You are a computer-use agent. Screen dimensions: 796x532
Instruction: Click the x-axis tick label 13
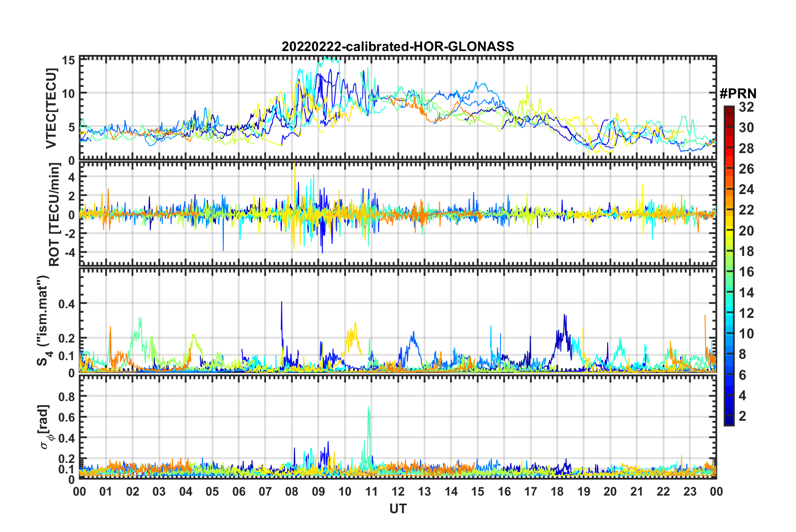(x=424, y=491)
